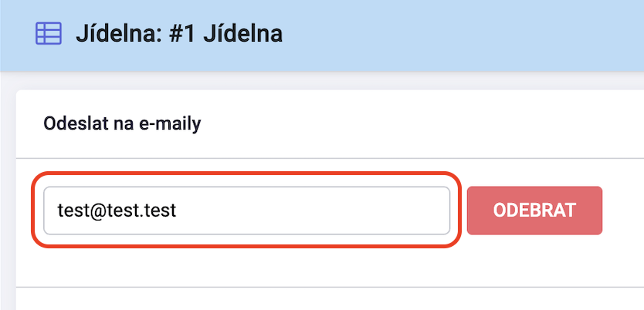Image resolution: width=644 pixels, height=310 pixels.
Task: Remove the test@test.test recipient via ODEBRAT
Action: pos(534,211)
